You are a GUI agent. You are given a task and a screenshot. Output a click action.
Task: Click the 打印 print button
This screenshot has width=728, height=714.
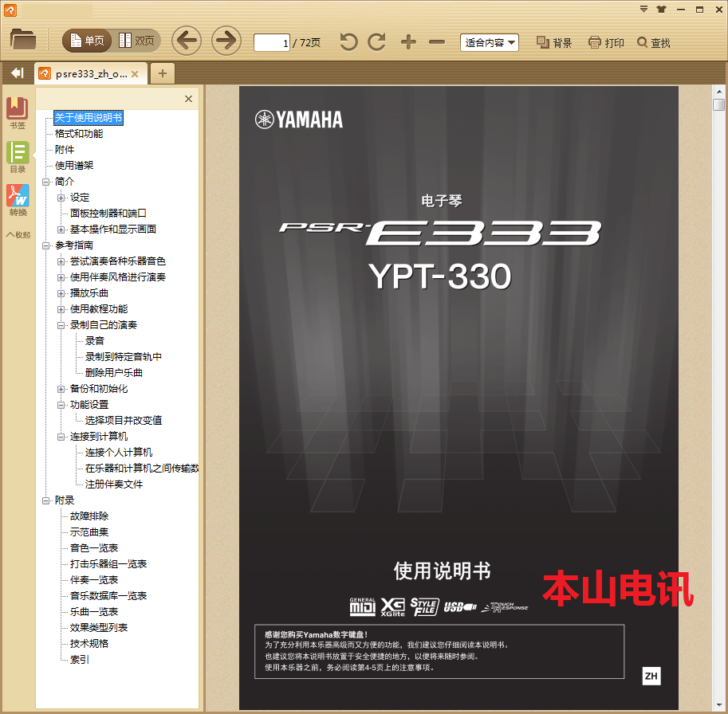point(606,43)
